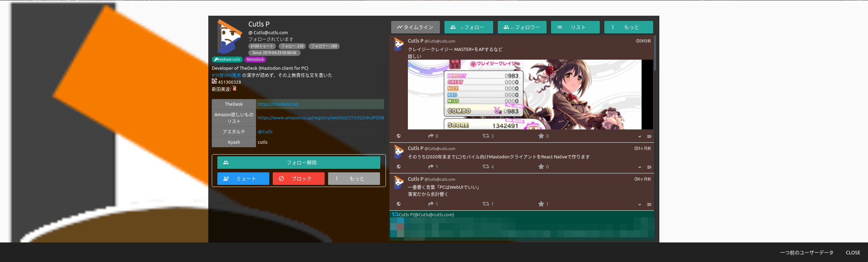Image resolution: width=868 pixels, height=262 pixels.
Task: Click globe icon on React Native post
Action: coord(399,167)
